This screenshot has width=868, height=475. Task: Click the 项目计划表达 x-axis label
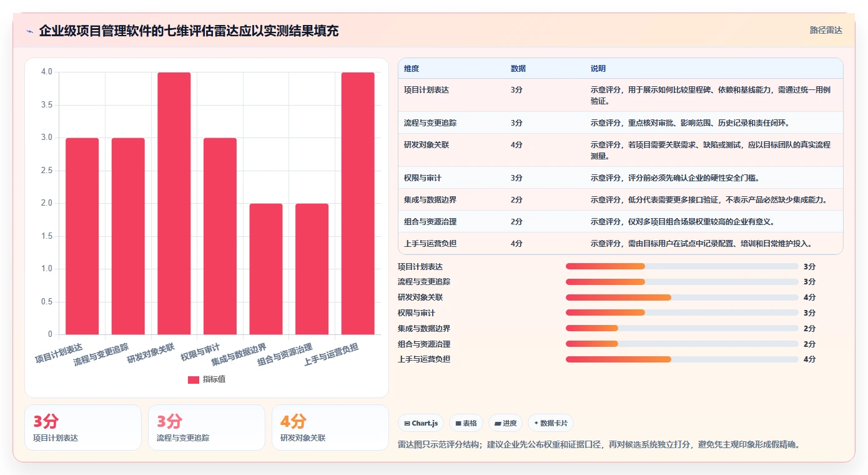tap(58, 353)
